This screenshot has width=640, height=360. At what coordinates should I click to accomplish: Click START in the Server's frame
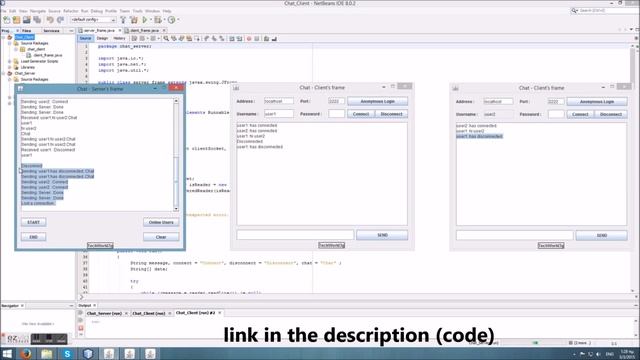click(x=33, y=222)
